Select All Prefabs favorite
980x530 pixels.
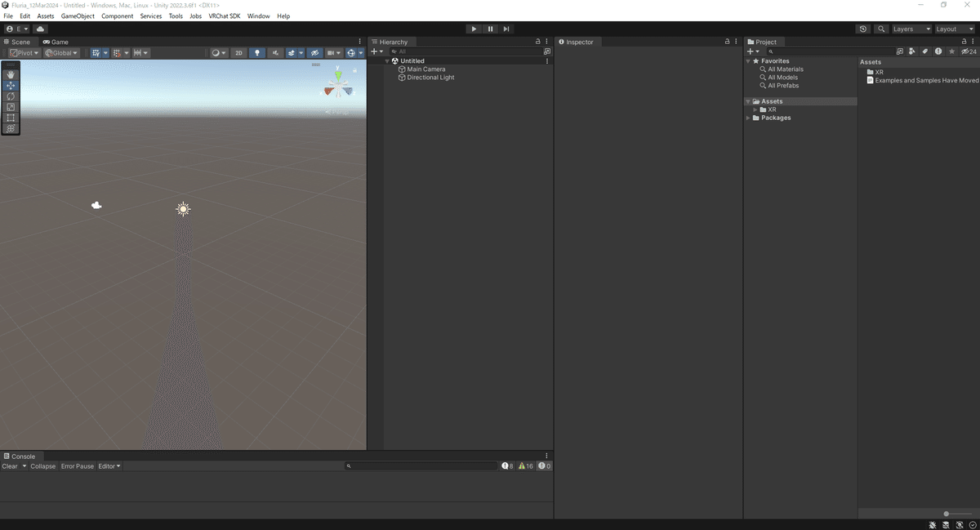pos(783,86)
